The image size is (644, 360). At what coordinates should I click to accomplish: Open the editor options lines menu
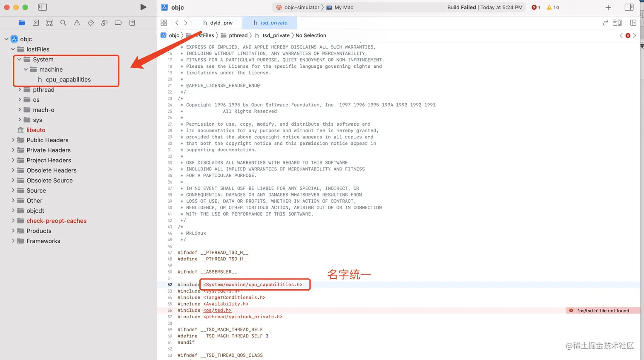click(x=617, y=23)
